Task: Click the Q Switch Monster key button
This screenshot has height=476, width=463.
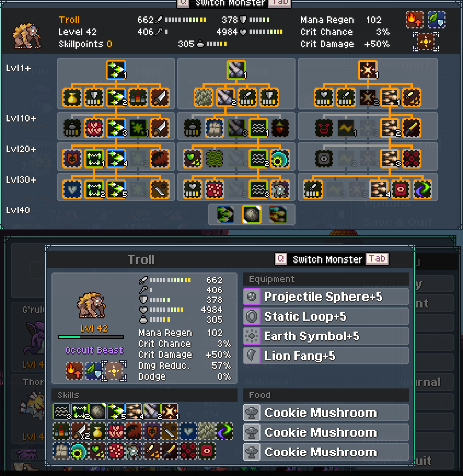Action: click(x=281, y=259)
